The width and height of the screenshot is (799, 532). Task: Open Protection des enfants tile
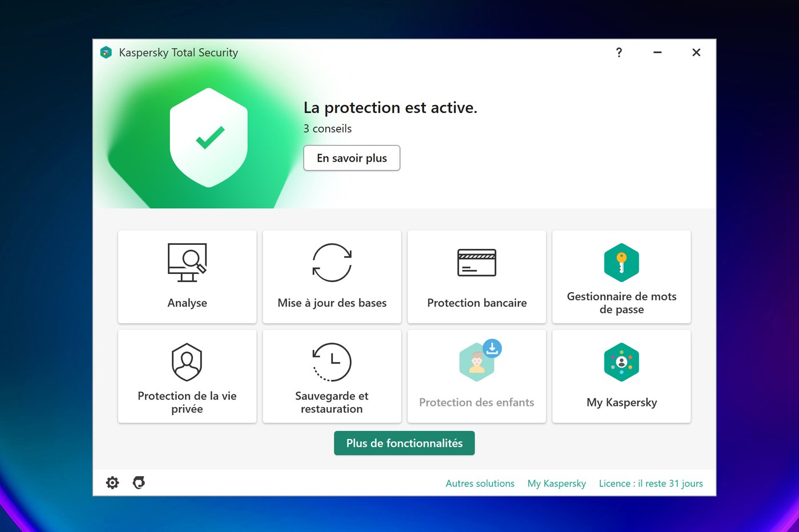477,376
